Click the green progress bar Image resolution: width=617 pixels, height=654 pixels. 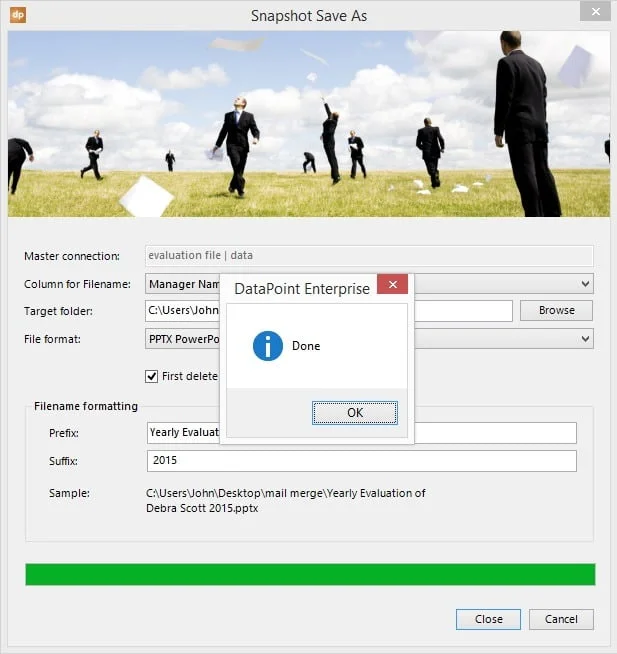[310, 574]
